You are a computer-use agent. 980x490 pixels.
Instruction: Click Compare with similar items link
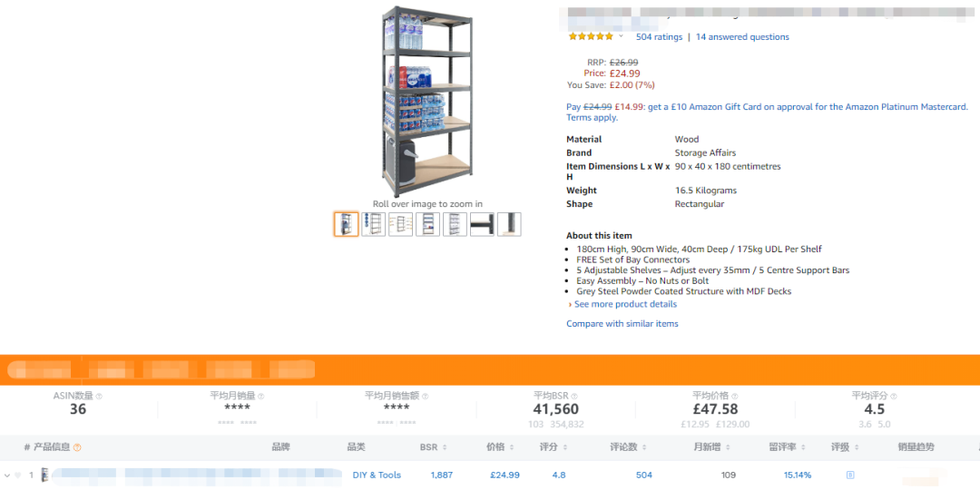pyautogui.click(x=622, y=324)
